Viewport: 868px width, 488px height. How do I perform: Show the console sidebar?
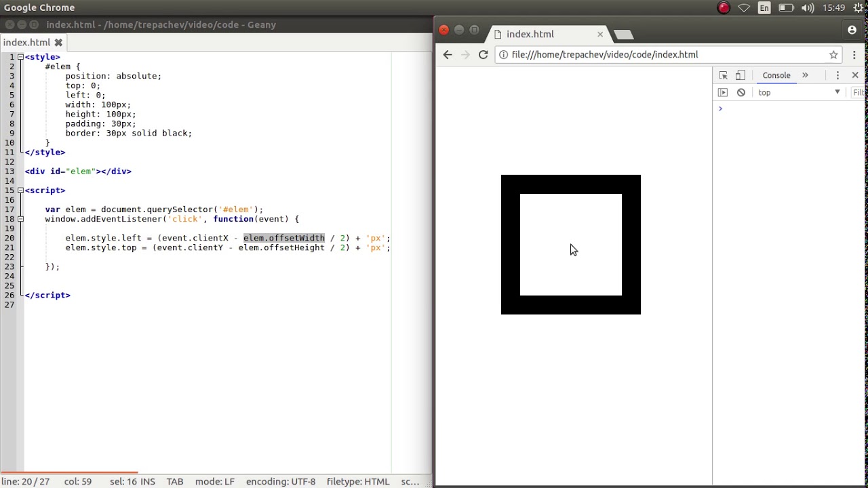[x=723, y=93]
